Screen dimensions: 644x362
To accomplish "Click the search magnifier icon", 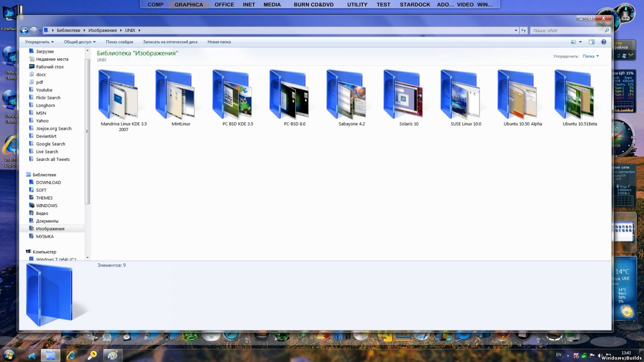I will 607,31.
